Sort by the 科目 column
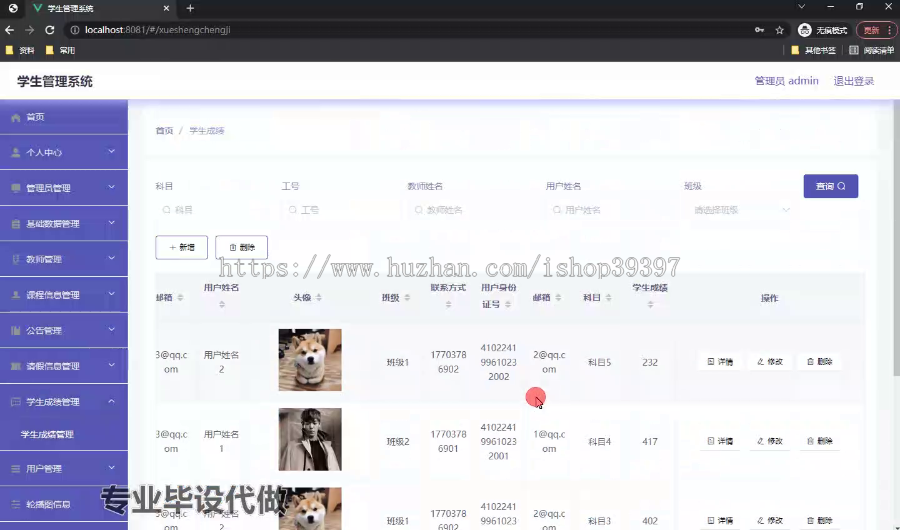The width and height of the screenshot is (900, 530). pos(608,297)
